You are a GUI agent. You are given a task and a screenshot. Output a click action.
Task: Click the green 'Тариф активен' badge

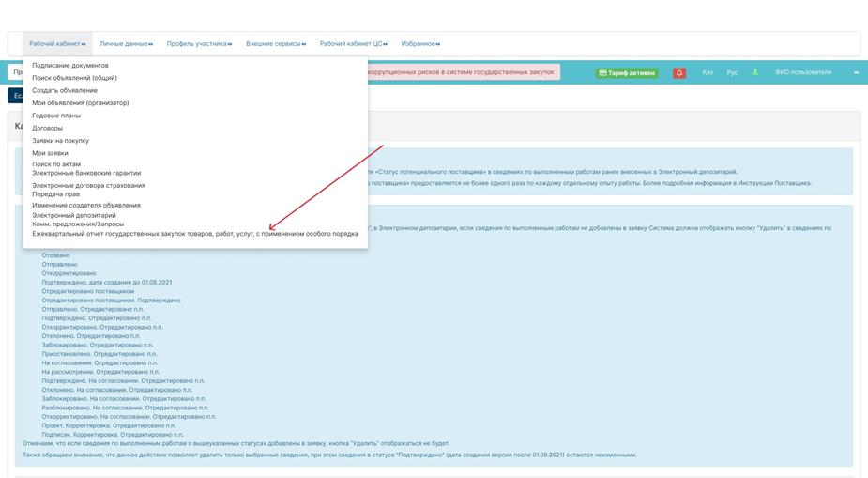coord(627,73)
